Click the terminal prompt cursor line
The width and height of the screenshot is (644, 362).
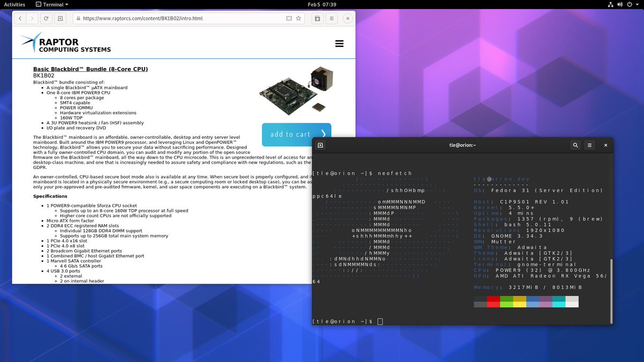tap(348, 321)
